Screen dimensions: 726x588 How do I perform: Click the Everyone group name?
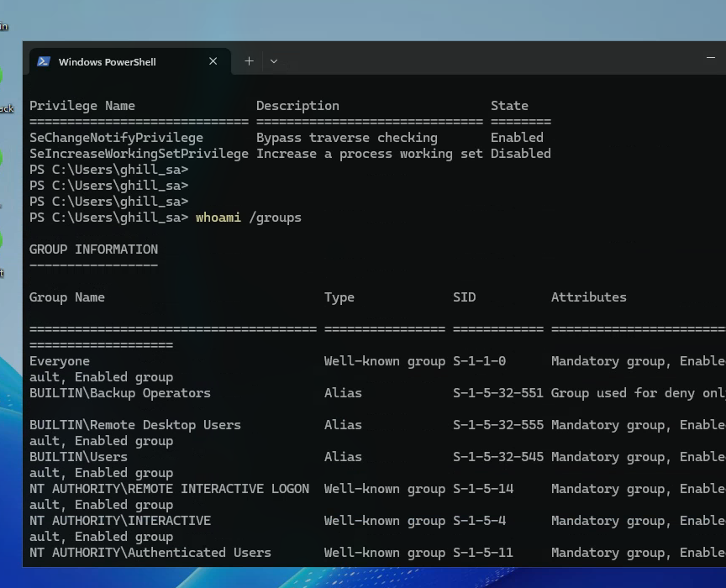(x=60, y=361)
